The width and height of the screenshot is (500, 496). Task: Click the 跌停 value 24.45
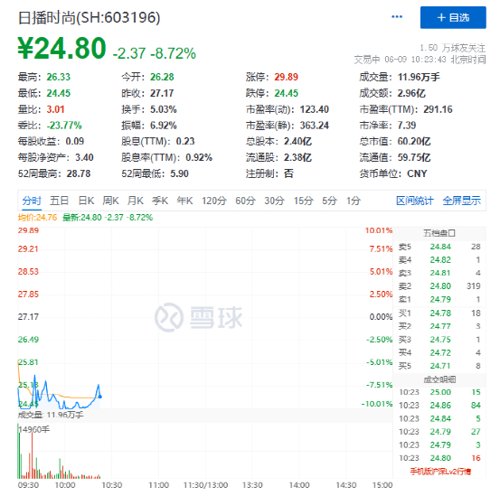(x=286, y=93)
